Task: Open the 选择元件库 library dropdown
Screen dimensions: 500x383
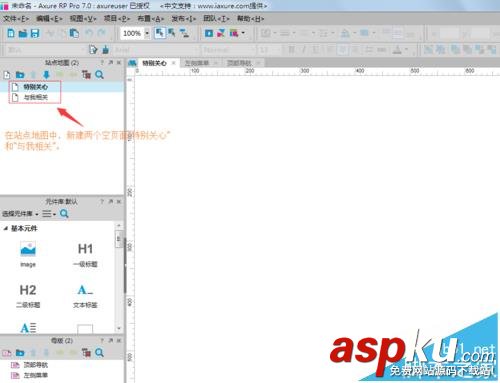Action: (x=20, y=214)
